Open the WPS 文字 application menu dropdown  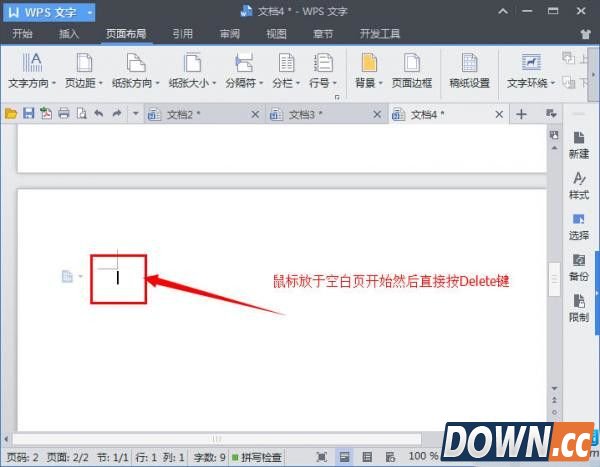[x=90, y=12]
